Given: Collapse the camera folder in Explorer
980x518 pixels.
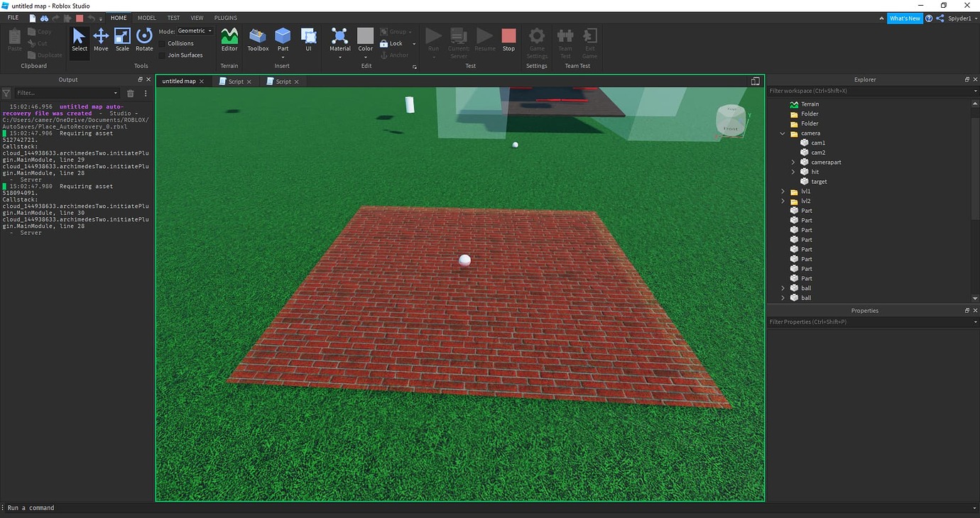Looking at the screenshot, I should pos(783,133).
